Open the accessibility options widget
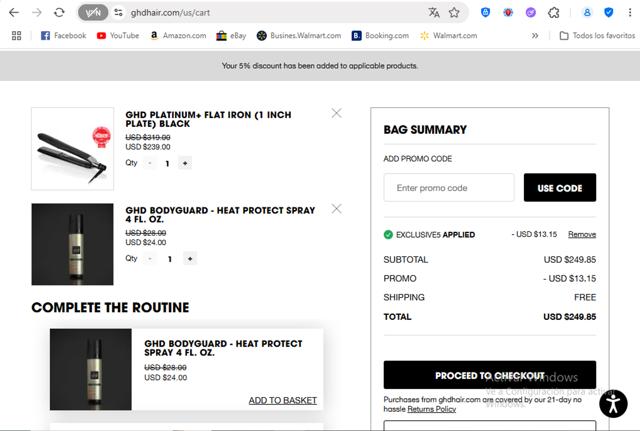 (x=613, y=404)
